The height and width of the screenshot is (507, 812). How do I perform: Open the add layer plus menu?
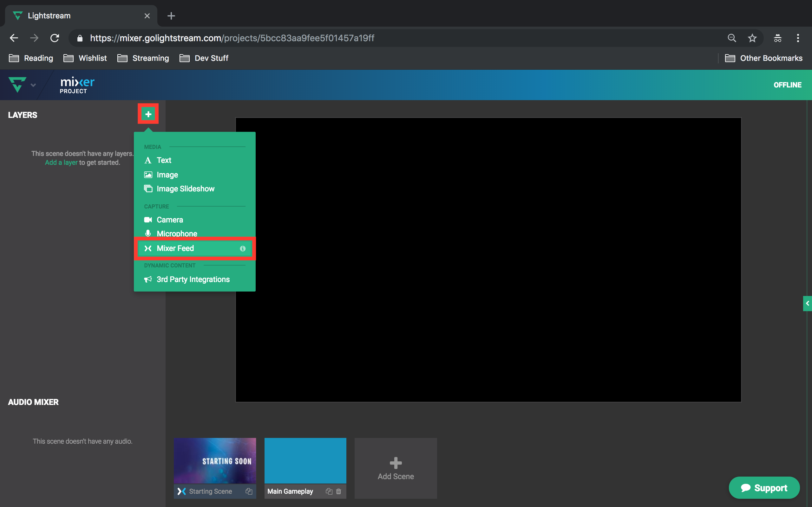point(148,114)
